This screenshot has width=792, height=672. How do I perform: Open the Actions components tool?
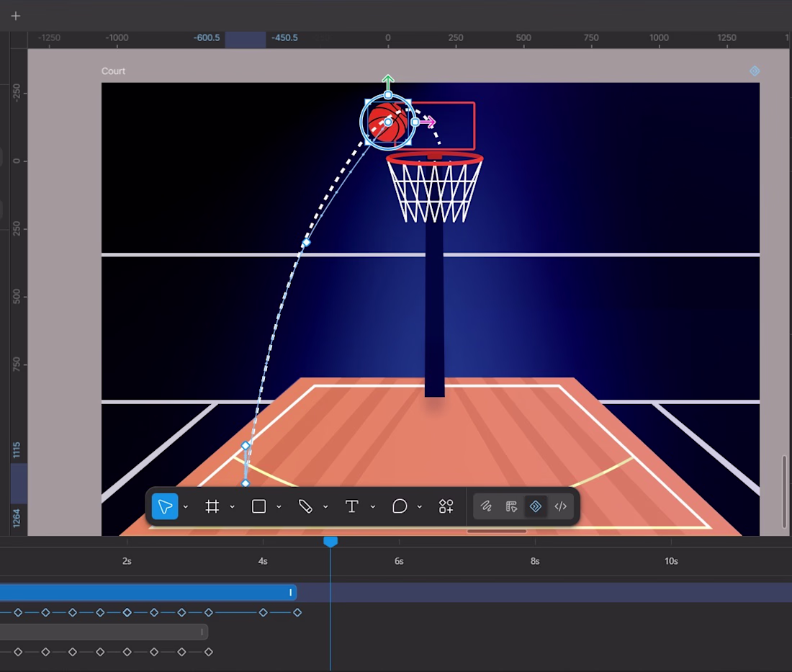click(446, 506)
